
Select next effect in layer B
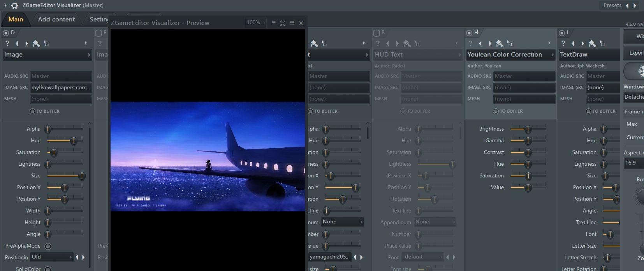(397, 43)
